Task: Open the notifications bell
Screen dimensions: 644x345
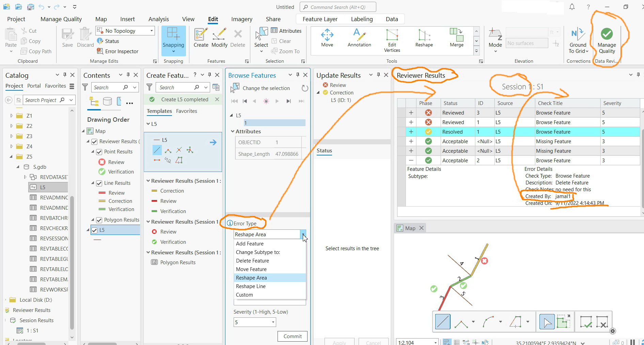Action: 572,7
